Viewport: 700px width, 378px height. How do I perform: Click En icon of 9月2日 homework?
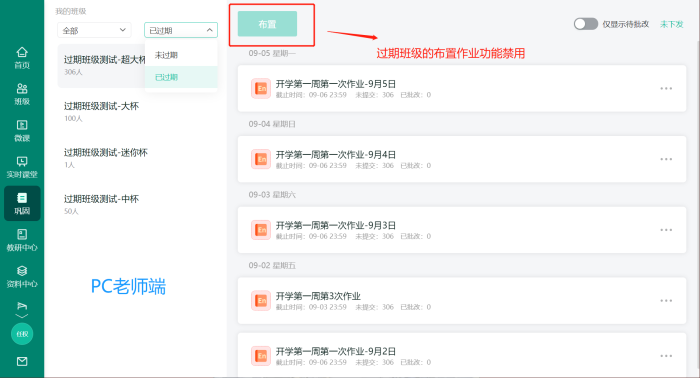click(261, 356)
